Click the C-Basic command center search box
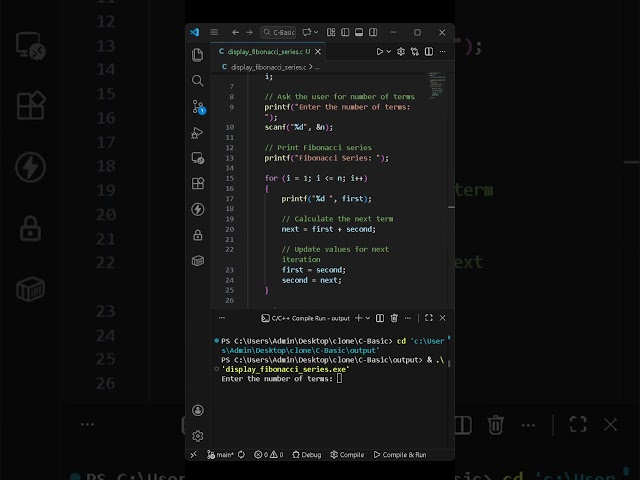 (278, 32)
